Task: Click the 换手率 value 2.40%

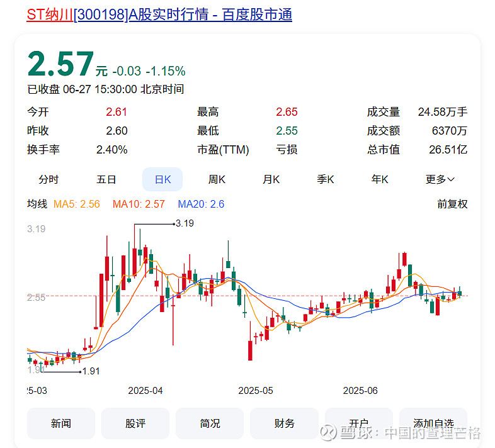Action: click(111, 150)
